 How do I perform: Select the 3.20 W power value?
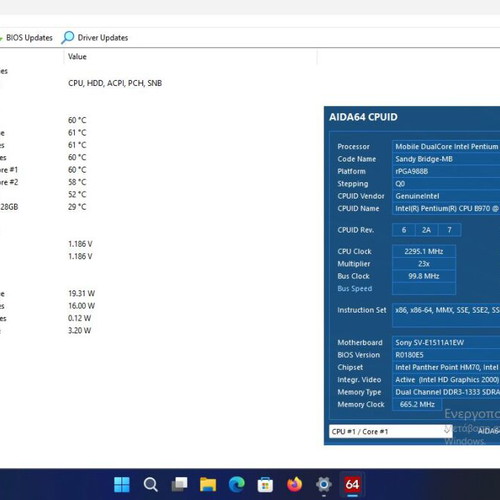[79, 330]
